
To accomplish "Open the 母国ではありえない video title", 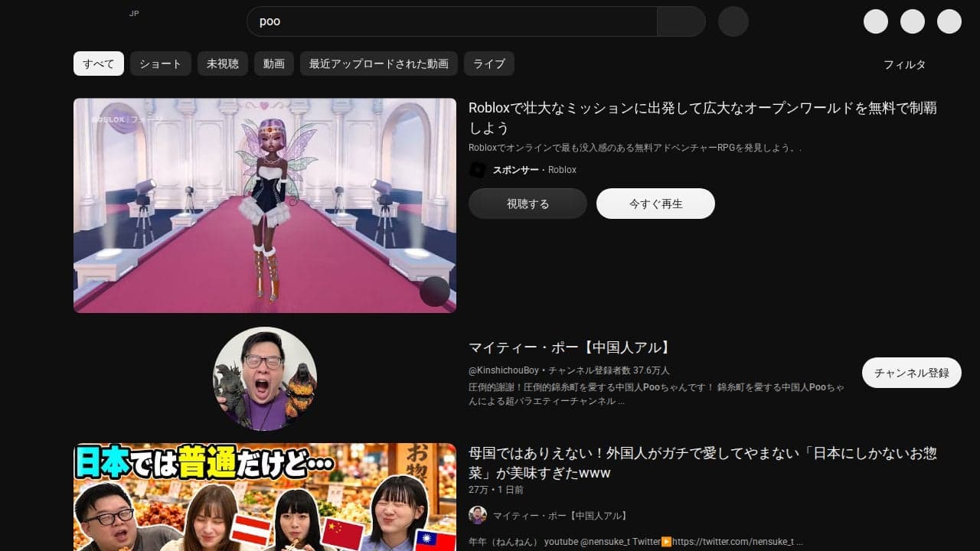I will point(703,463).
